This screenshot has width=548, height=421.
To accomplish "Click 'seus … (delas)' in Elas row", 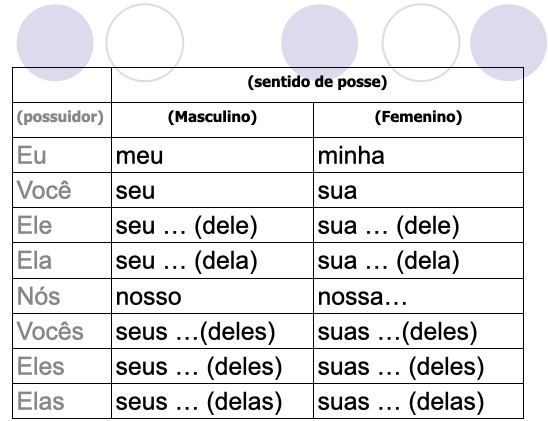I will 199,402.
